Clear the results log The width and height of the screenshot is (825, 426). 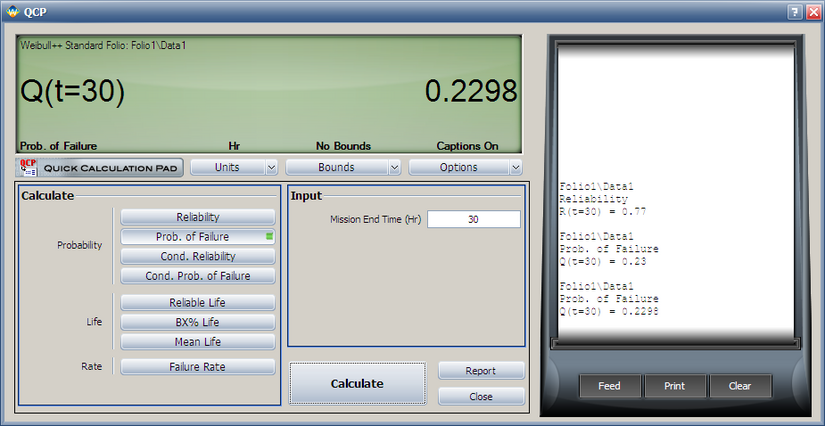tap(739, 386)
